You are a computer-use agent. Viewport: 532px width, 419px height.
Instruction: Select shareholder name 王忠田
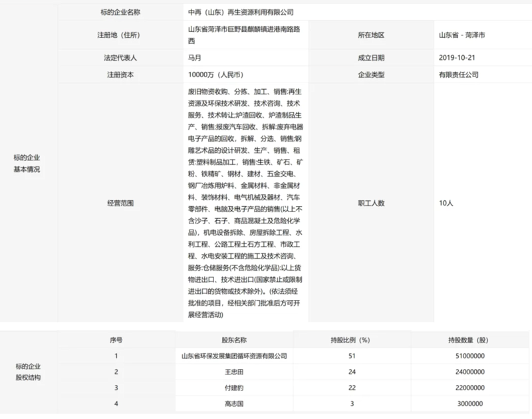234,372
